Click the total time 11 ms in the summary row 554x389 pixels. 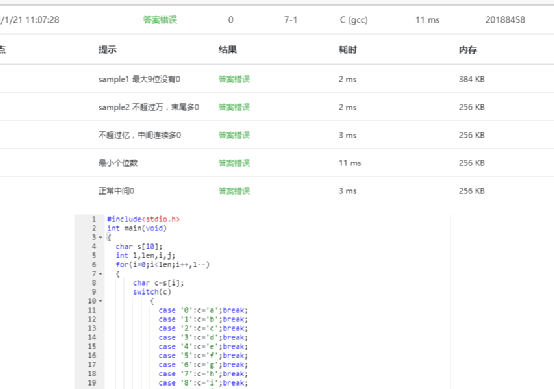tap(428, 20)
